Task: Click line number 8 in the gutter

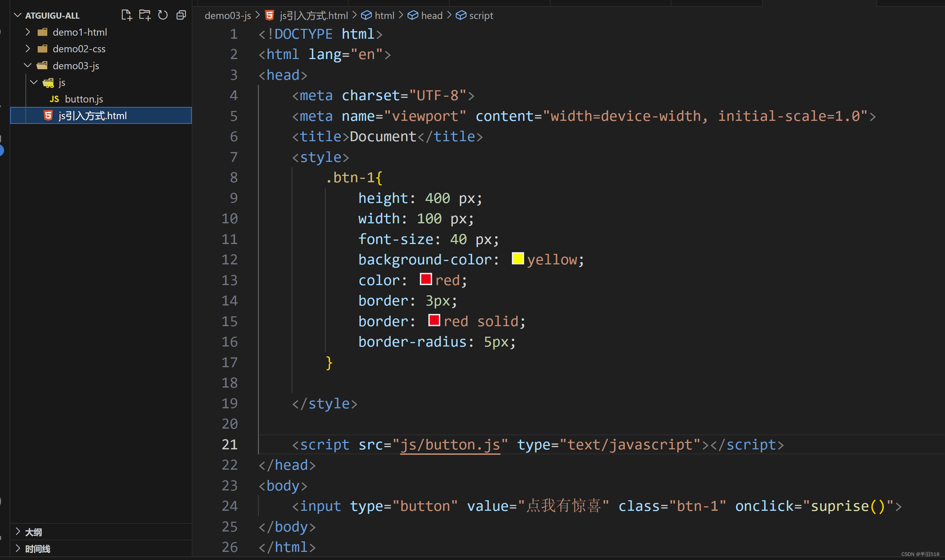Action: click(x=234, y=178)
